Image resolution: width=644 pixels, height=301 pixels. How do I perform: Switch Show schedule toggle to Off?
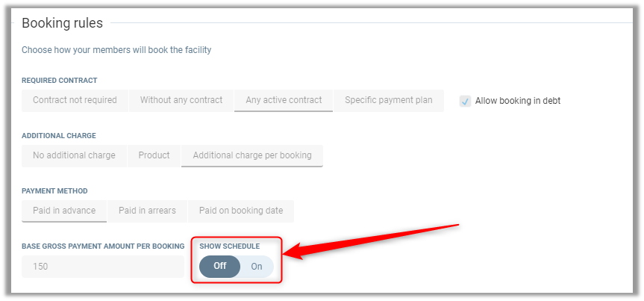219,266
